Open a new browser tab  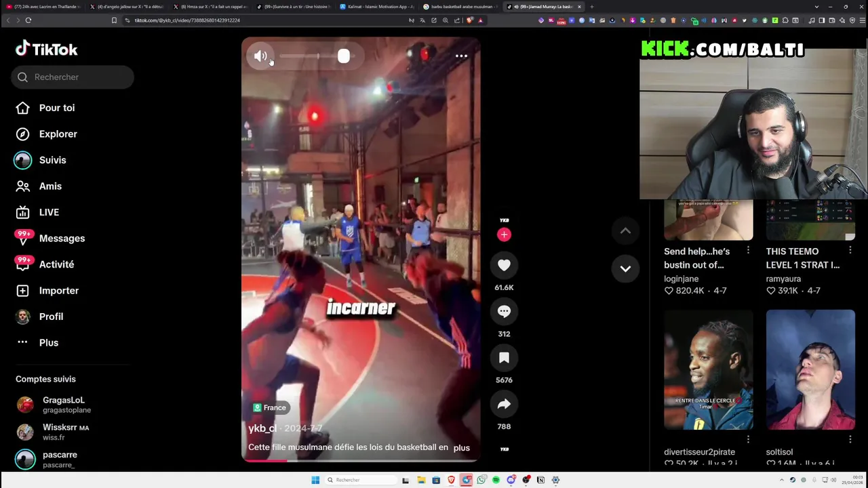pyautogui.click(x=592, y=7)
